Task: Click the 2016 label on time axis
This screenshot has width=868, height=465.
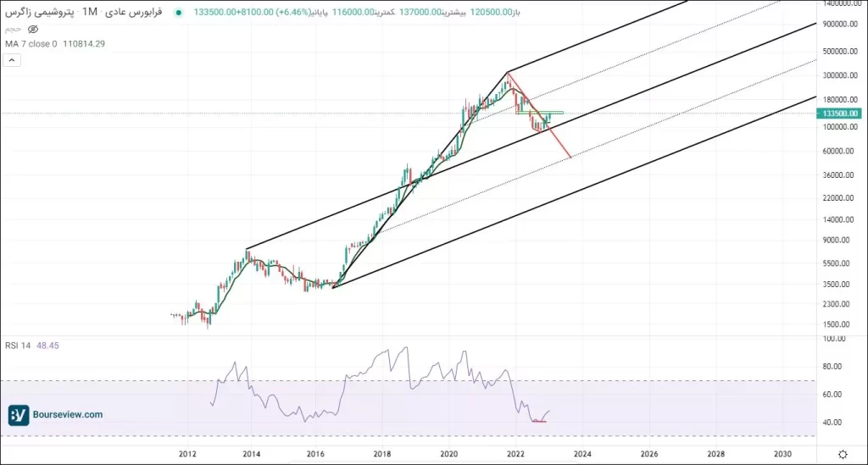Action: coord(317,455)
